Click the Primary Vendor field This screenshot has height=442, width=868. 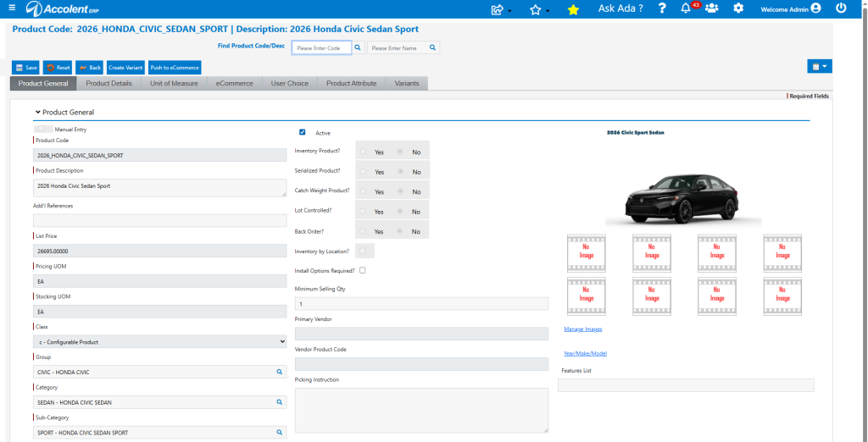422,334
